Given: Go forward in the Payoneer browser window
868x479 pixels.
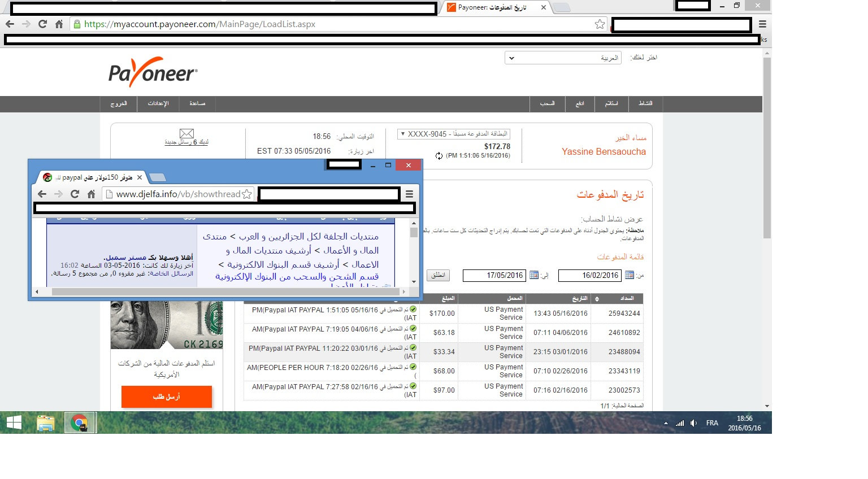Looking at the screenshot, I should tap(26, 24).
